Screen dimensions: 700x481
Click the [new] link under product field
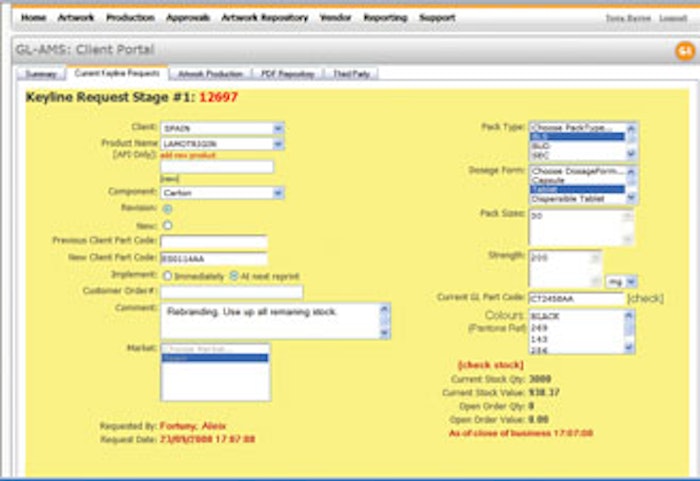pos(170,179)
